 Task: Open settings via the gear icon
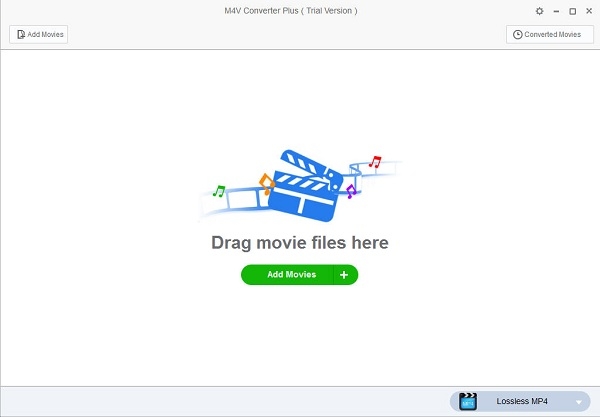click(x=539, y=11)
